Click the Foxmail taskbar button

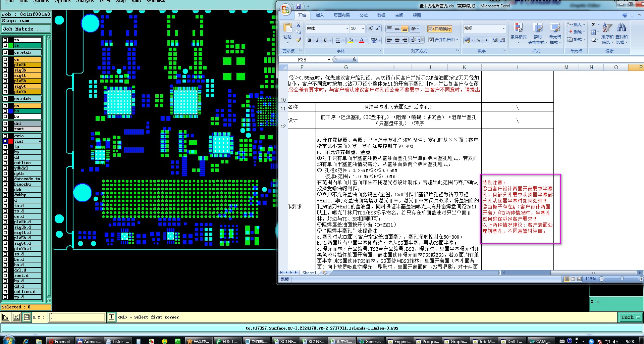coord(60,341)
